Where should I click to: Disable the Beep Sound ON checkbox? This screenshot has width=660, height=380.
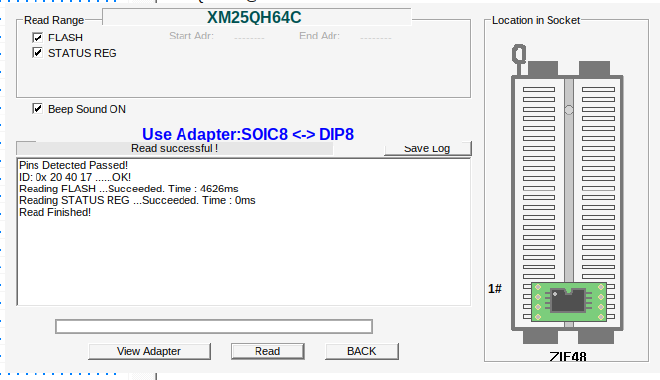click(37, 109)
